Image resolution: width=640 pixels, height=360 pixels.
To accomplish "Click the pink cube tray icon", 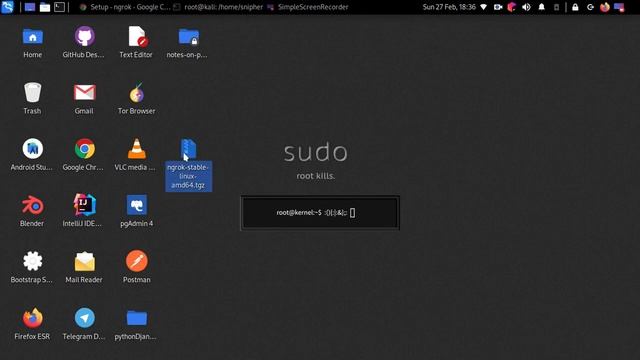I will pyautogui.click(x=512, y=7).
